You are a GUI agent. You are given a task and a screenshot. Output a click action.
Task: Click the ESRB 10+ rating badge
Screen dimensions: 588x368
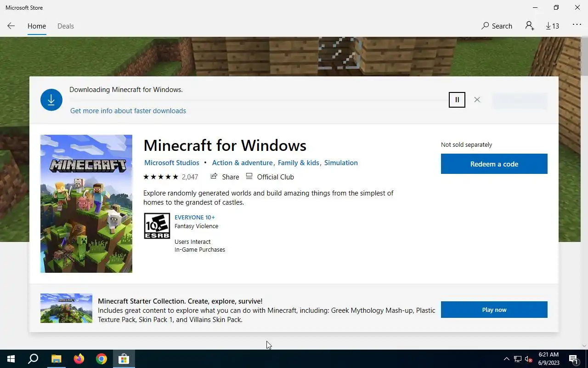[x=157, y=226]
